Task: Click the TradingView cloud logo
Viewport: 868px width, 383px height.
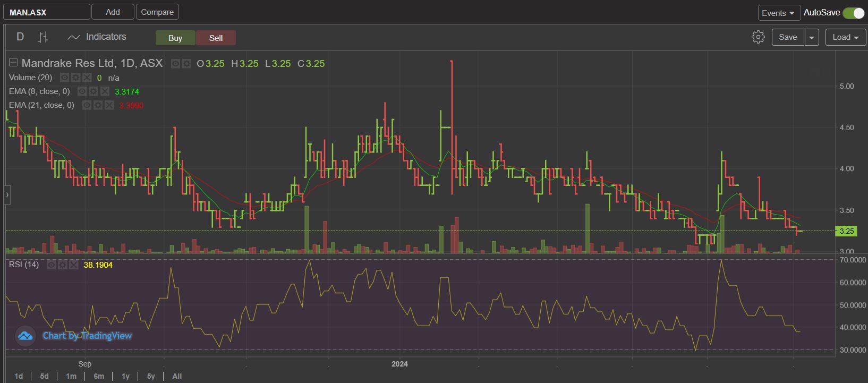Action: (25, 336)
